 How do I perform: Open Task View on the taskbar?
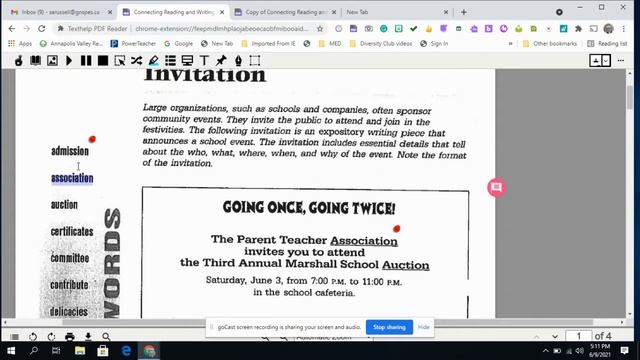56,351
